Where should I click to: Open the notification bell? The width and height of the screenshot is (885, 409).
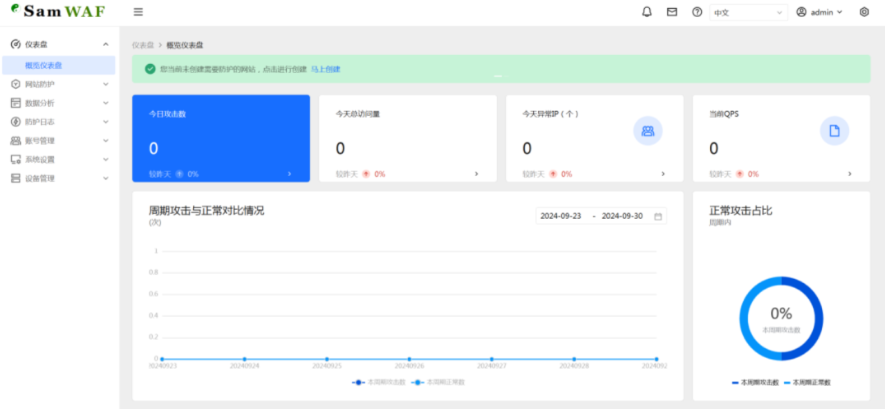(647, 12)
